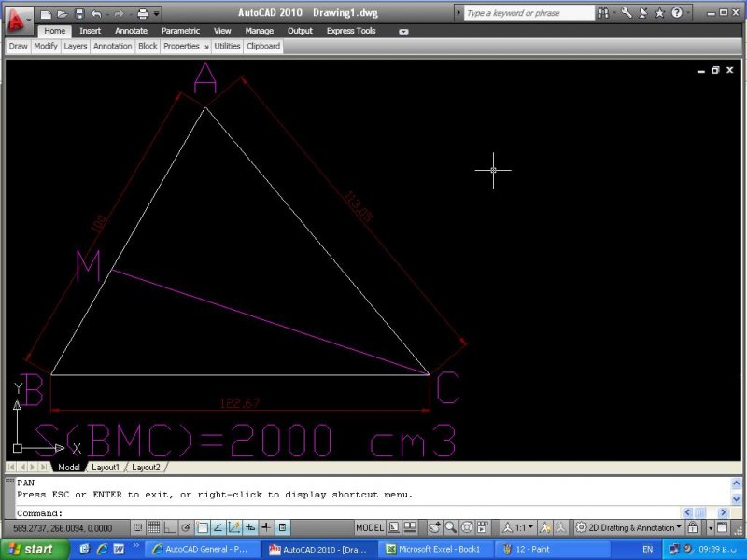747x560 pixels.
Task: Click the Zoom magnifier icon in status bar
Action: (x=451, y=527)
